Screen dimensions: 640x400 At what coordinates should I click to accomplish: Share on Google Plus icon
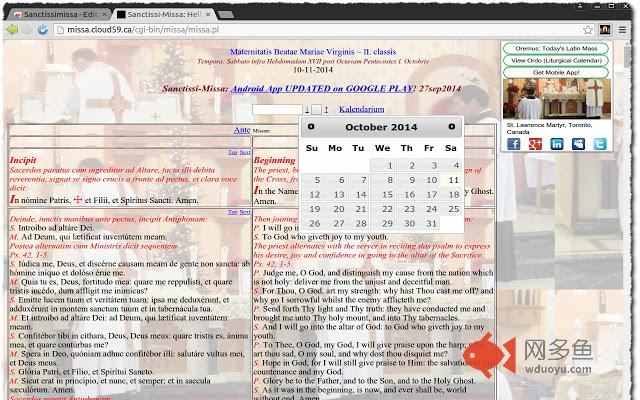(535, 144)
